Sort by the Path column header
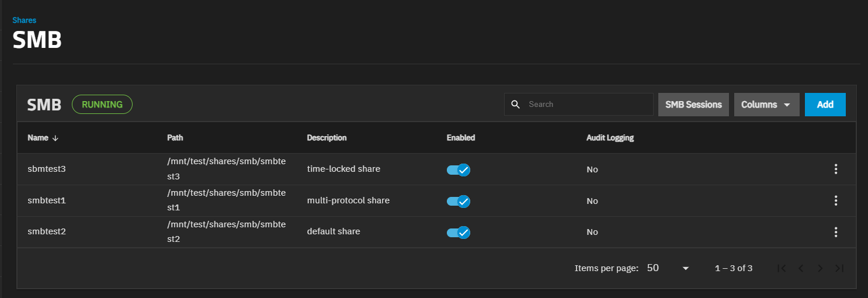This screenshot has height=298, width=868. point(175,138)
